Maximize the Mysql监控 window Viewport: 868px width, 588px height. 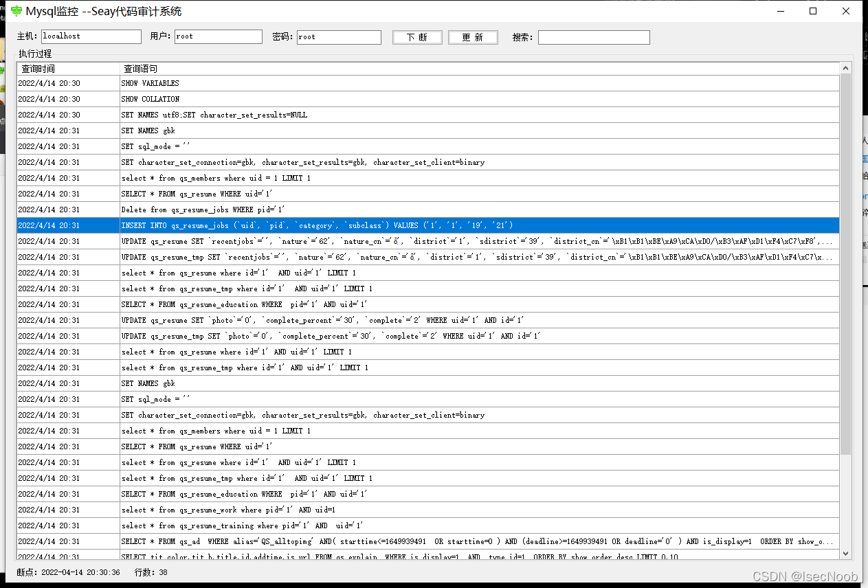point(814,11)
